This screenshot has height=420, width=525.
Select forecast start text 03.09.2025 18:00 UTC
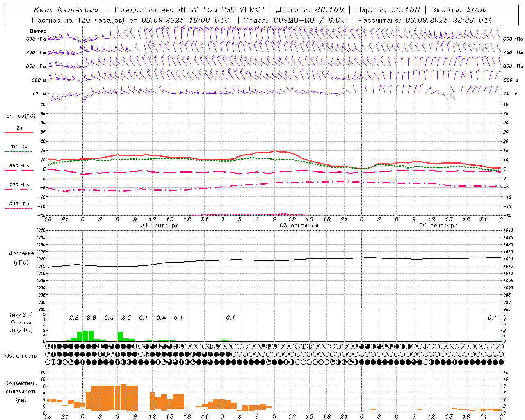pyautogui.click(x=185, y=20)
